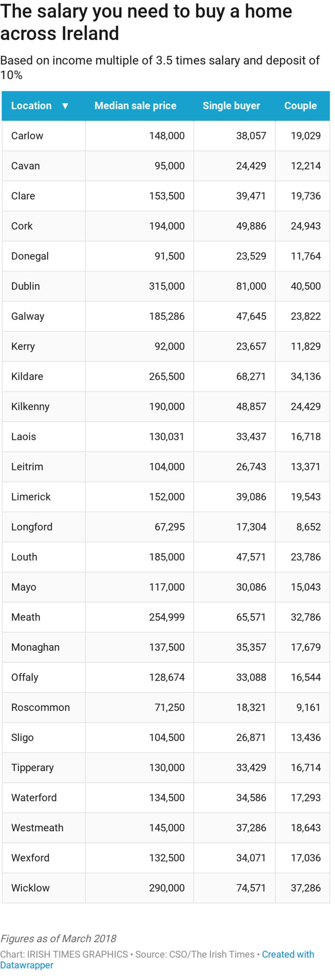Select Limerick median sale price 152,000
This screenshot has height=980, width=335.
pyautogui.click(x=167, y=497)
